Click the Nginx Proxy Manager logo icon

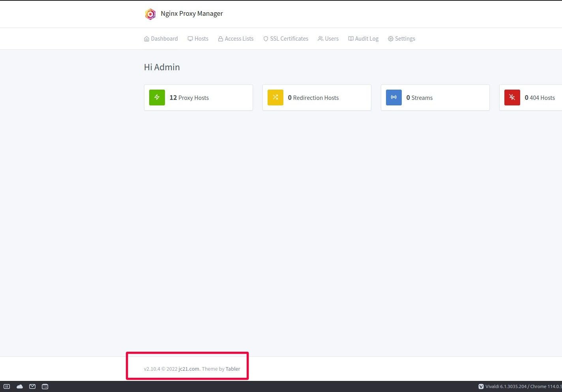pyautogui.click(x=150, y=14)
